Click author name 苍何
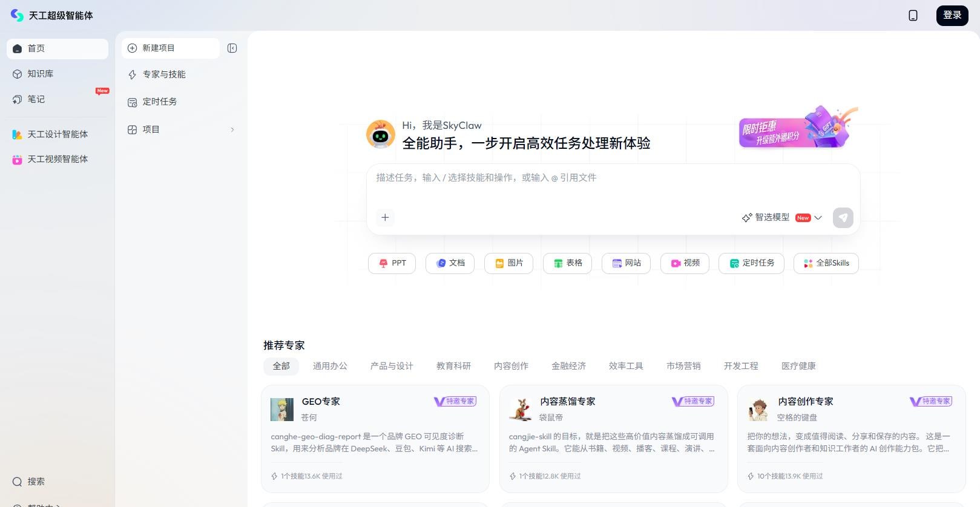This screenshot has width=980, height=507. point(309,417)
